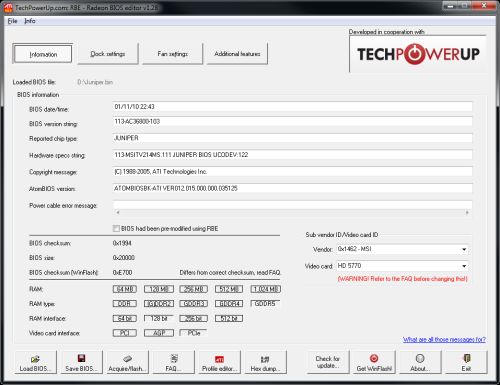Screen dimensions: 500x385
Task: Click the right arrow of error message scrollbar
Action: 467,212
